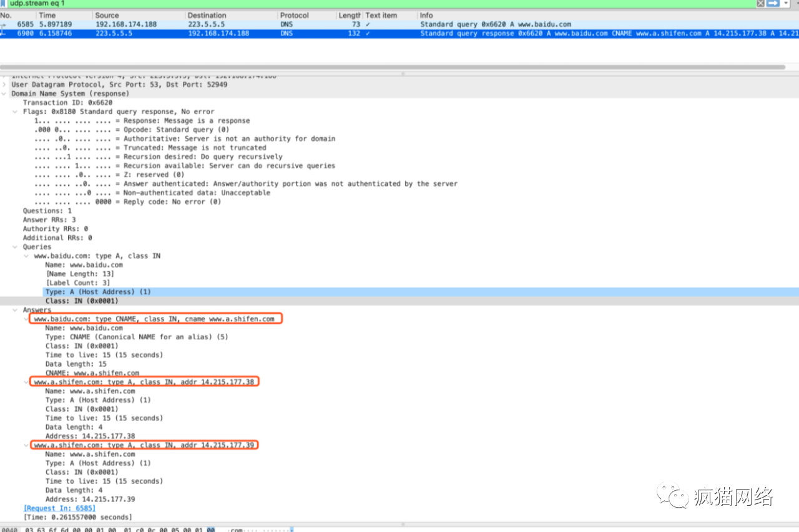Viewport: 799px width, 532px height.
Task: Select the Data length: 15 line
Action: 76,364
